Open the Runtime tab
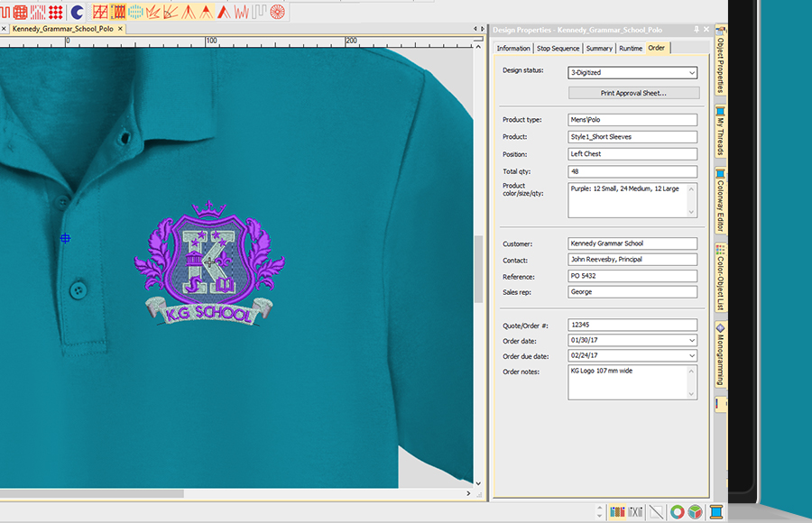812x523 pixels. coord(631,48)
